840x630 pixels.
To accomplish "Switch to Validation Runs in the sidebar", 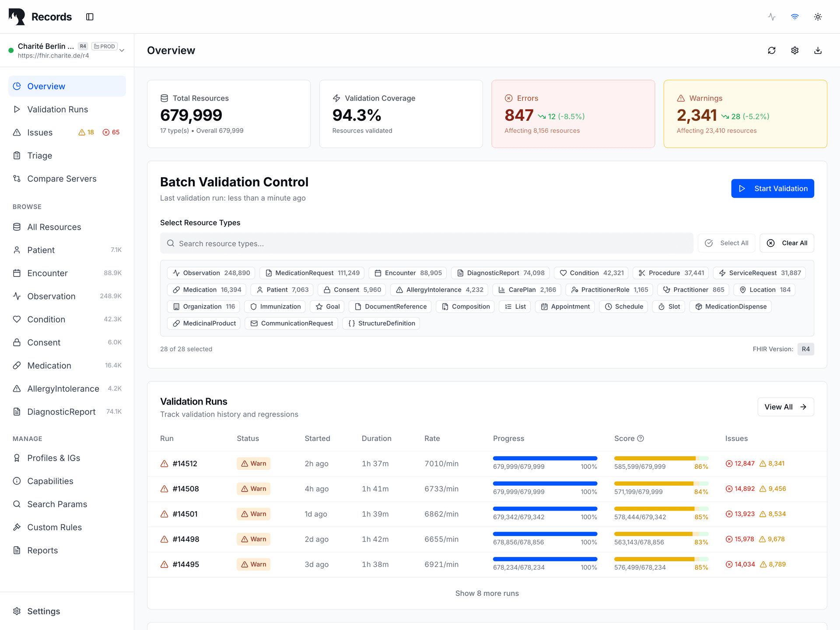I will pyautogui.click(x=57, y=109).
